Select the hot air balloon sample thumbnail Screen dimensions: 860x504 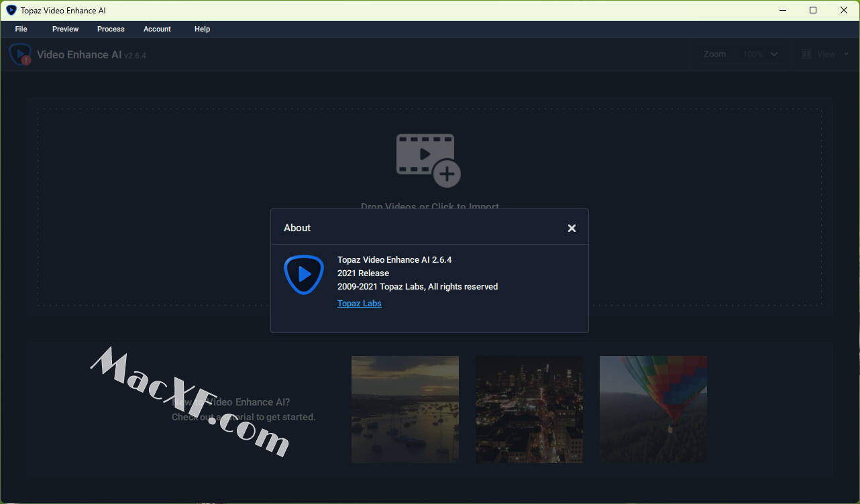653,409
